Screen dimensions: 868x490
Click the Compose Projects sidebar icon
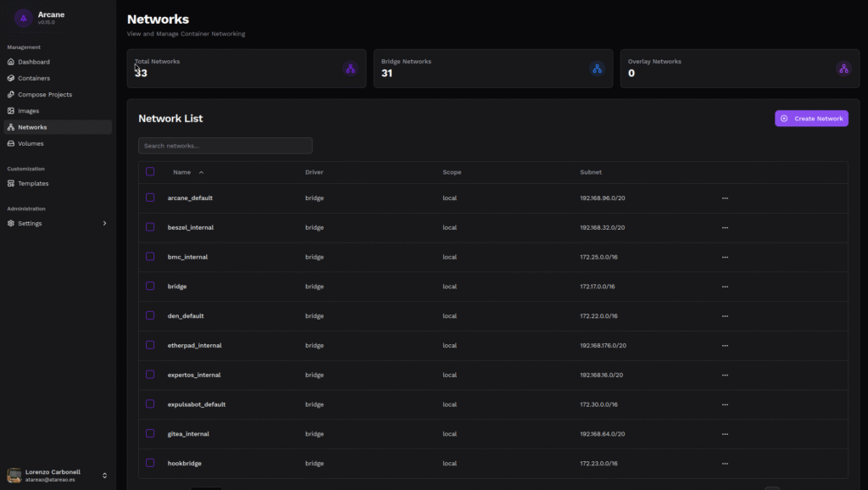tap(11, 94)
